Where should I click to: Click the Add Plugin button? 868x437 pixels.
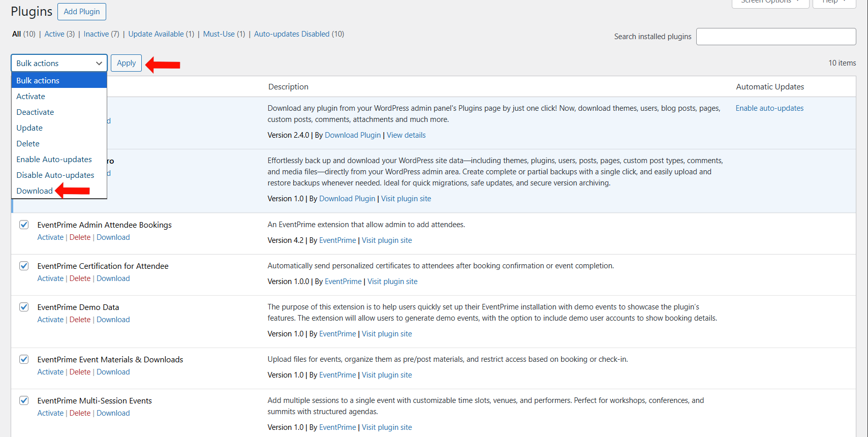pos(82,12)
